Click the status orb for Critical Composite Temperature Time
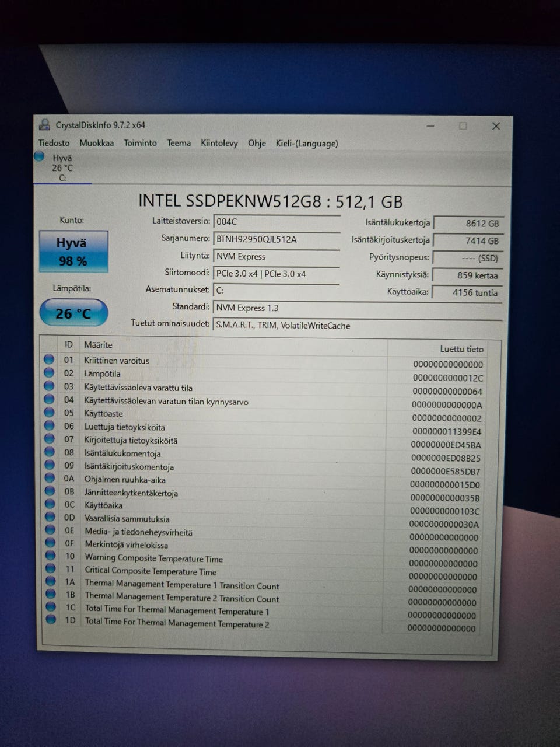The width and height of the screenshot is (560, 747). [x=50, y=569]
